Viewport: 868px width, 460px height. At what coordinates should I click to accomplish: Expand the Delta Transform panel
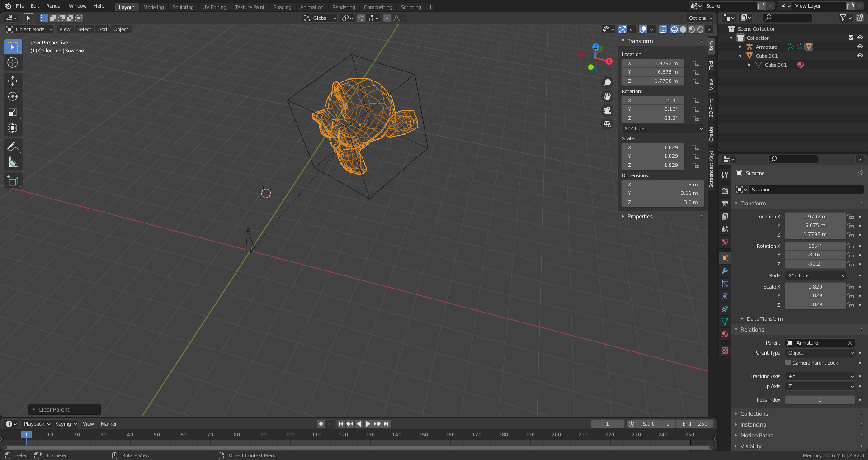click(x=764, y=319)
